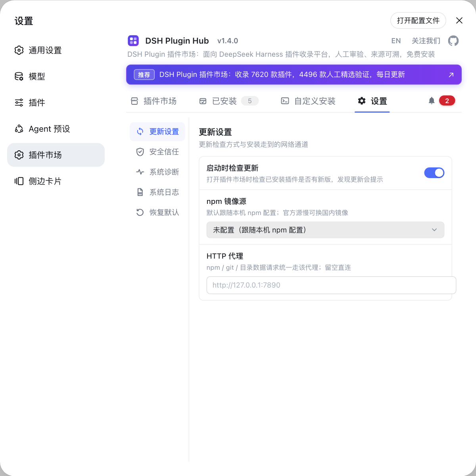The width and height of the screenshot is (476, 476).
Task: Click the General settings gear icon
Action: pos(19,50)
